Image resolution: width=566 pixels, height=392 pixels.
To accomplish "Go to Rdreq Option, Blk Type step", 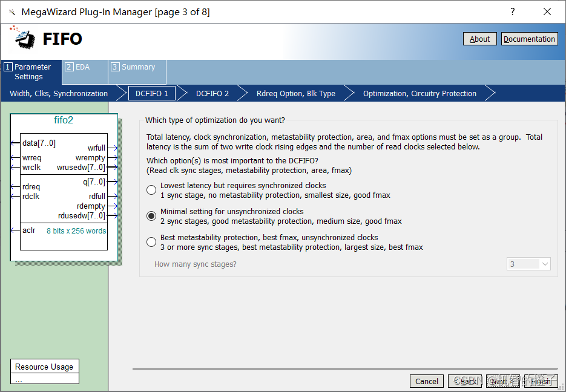I will point(296,93).
